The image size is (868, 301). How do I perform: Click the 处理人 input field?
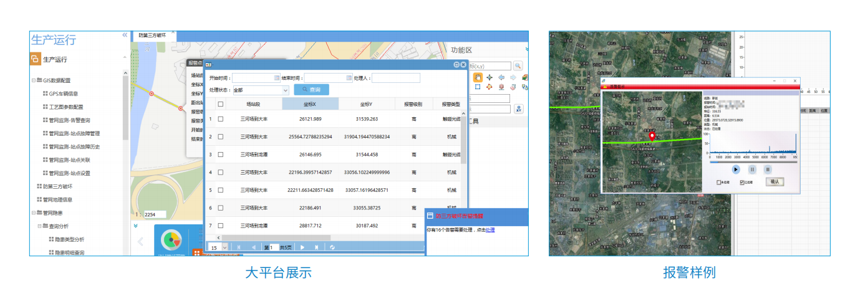pos(396,78)
